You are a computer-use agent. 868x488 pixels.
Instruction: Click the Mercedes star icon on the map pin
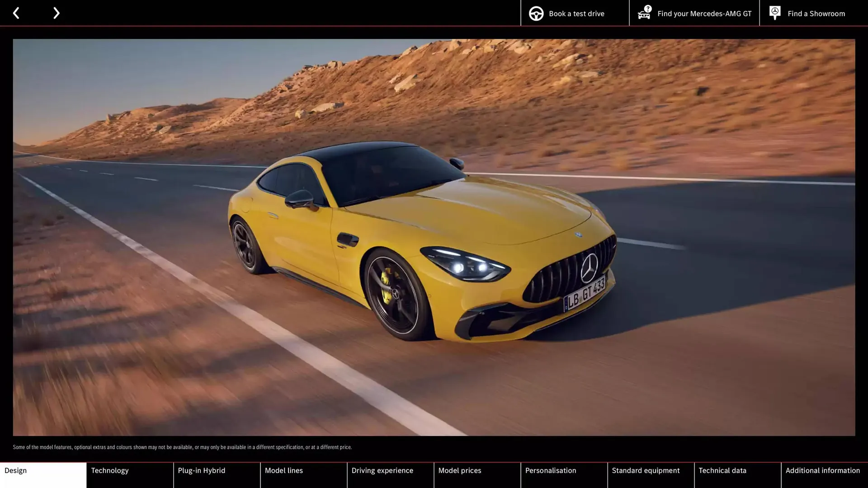tap(774, 11)
